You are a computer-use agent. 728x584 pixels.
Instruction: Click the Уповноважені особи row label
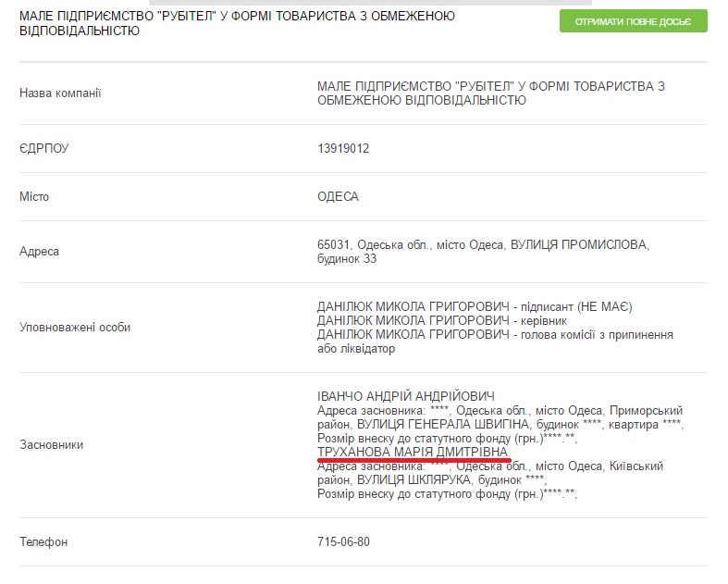point(75,328)
